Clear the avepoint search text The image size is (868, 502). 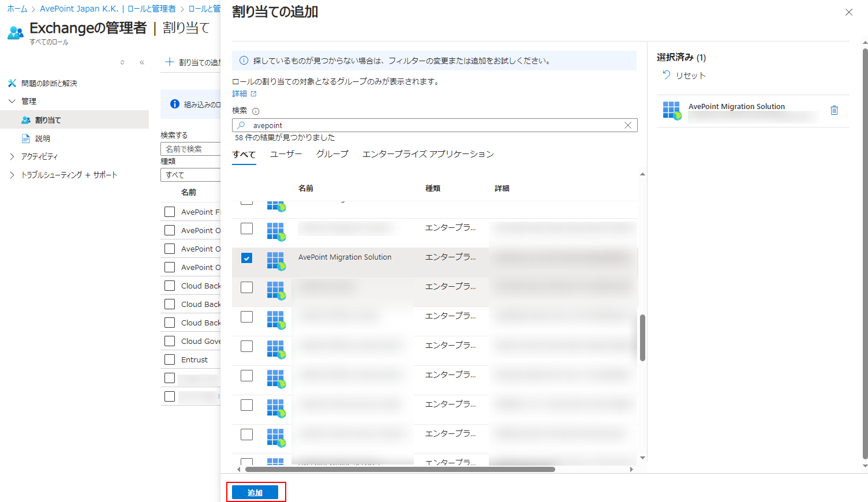pyautogui.click(x=628, y=125)
